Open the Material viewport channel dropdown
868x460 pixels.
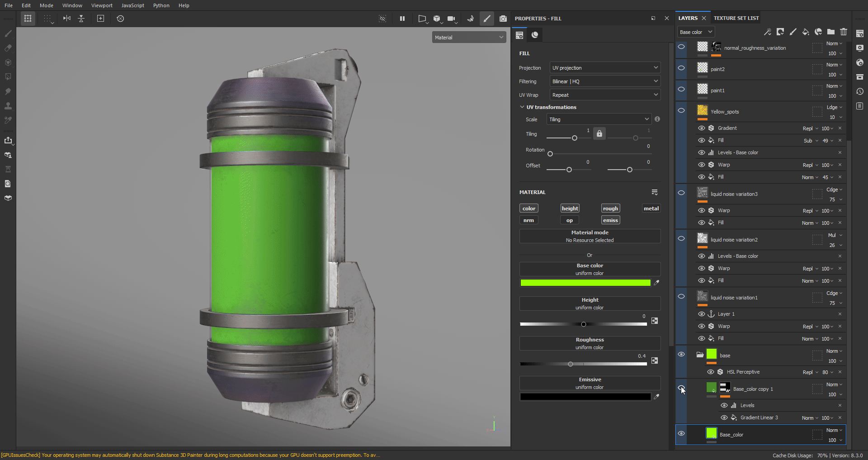pos(469,38)
